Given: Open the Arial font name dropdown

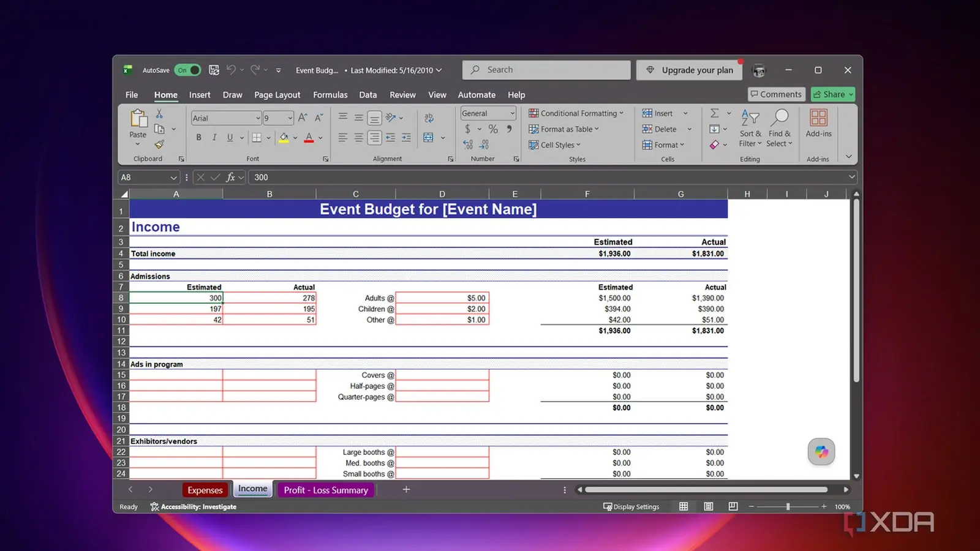Looking at the screenshot, I should tap(258, 118).
